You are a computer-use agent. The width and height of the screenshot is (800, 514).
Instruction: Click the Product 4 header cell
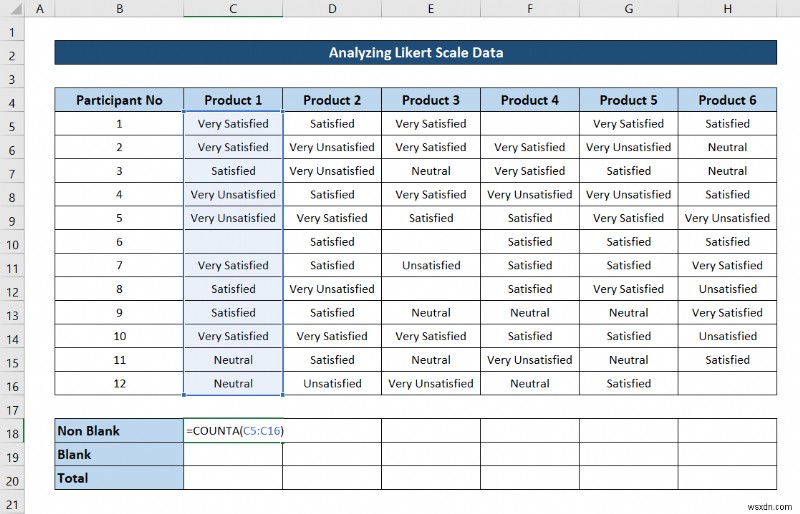530,100
